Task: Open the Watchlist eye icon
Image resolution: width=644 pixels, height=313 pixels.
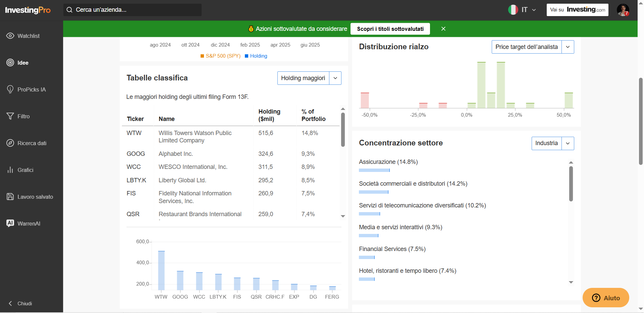Action: (10, 36)
